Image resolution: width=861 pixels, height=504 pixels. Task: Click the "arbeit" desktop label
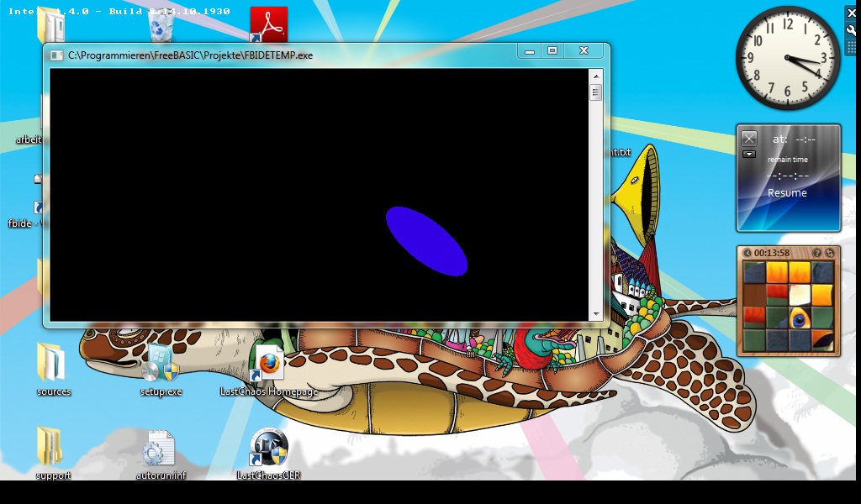point(28,139)
